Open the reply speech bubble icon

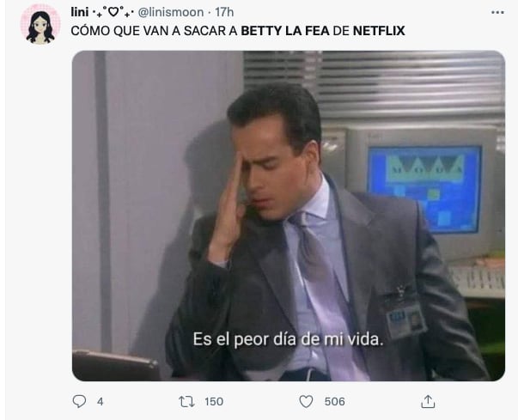(x=79, y=401)
